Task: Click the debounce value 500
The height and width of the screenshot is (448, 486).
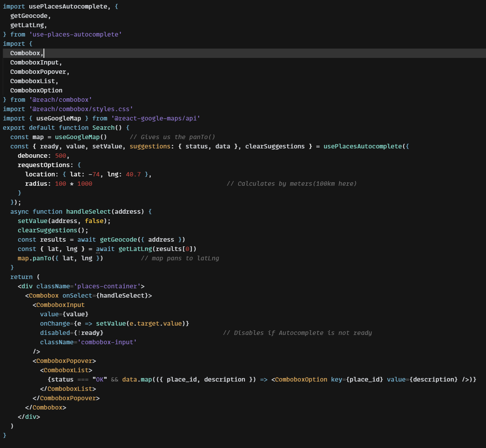Action: [61, 156]
